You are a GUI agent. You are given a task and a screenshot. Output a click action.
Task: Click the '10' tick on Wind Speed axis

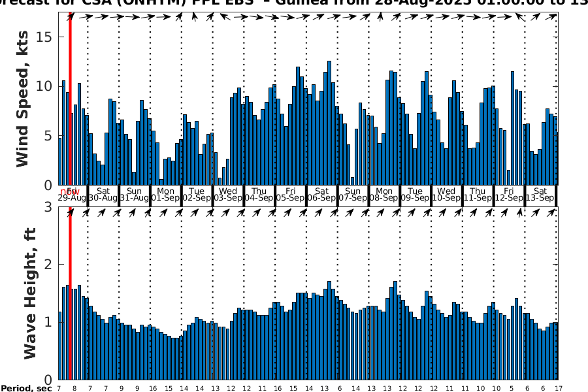pyautogui.click(x=44, y=86)
